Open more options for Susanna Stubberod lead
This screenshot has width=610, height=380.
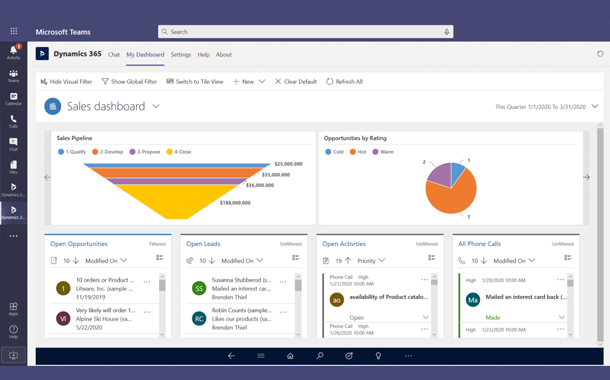(x=283, y=281)
